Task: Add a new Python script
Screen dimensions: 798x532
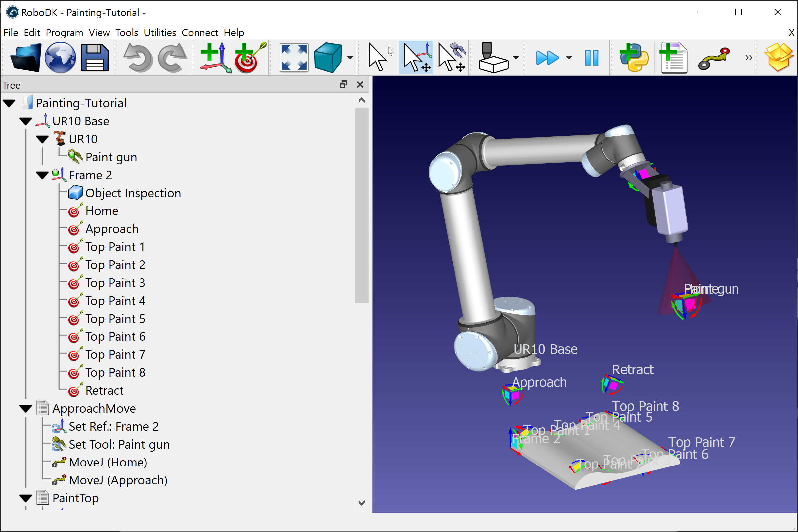Action: tap(634, 57)
